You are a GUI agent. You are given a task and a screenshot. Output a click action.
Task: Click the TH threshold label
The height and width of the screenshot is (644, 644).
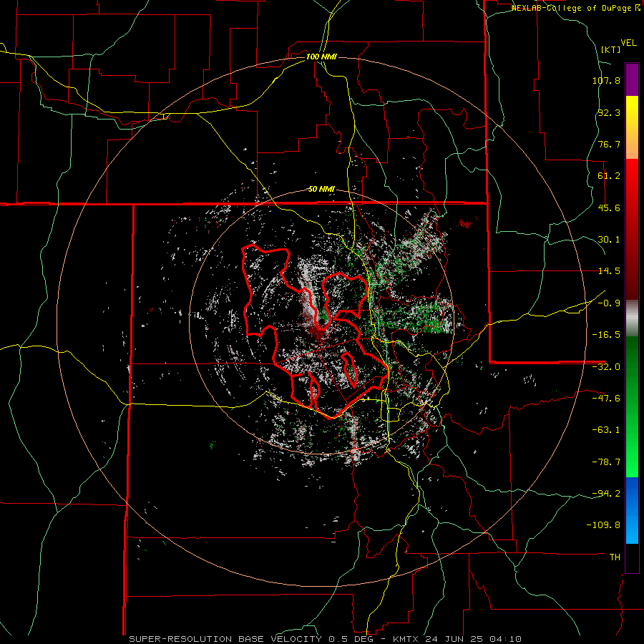[615, 557]
